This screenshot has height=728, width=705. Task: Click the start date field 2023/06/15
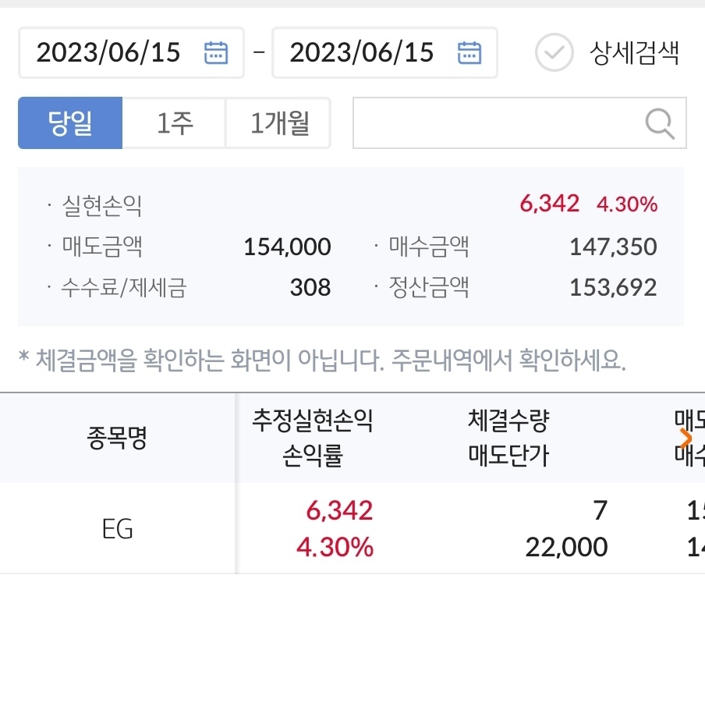[x=131, y=52]
